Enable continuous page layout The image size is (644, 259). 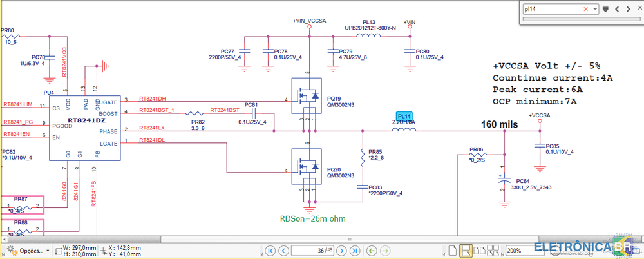(465, 250)
